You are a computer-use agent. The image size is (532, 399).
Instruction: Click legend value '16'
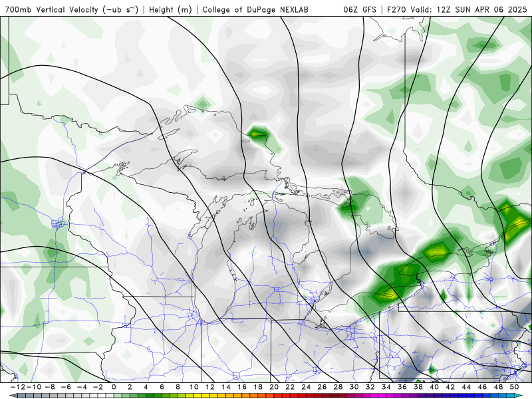[x=242, y=387]
